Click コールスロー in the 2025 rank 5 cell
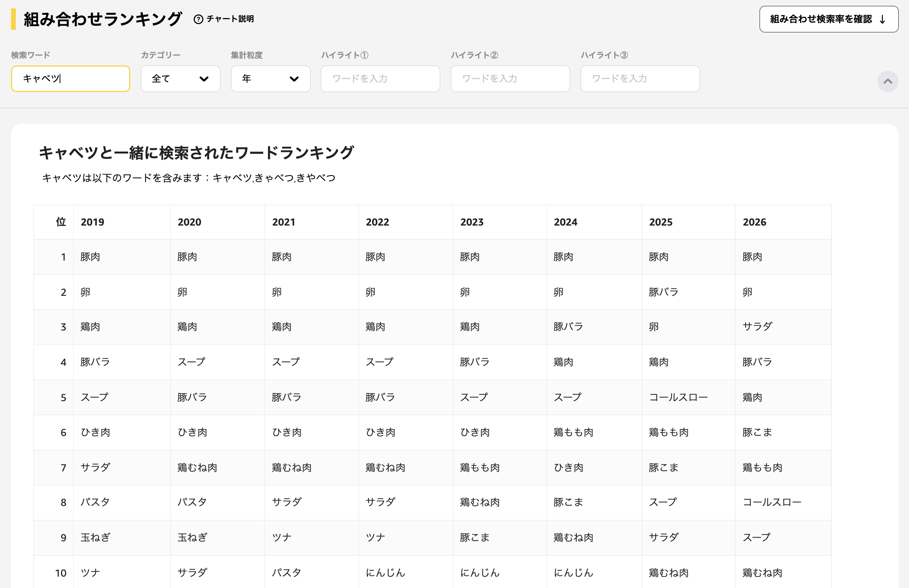Image resolution: width=909 pixels, height=588 pixels. click(678, 397)
